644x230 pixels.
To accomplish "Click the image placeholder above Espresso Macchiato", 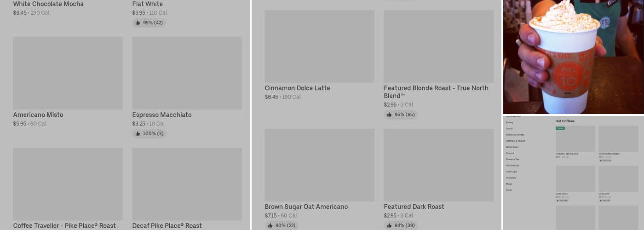I will (187, 73).
